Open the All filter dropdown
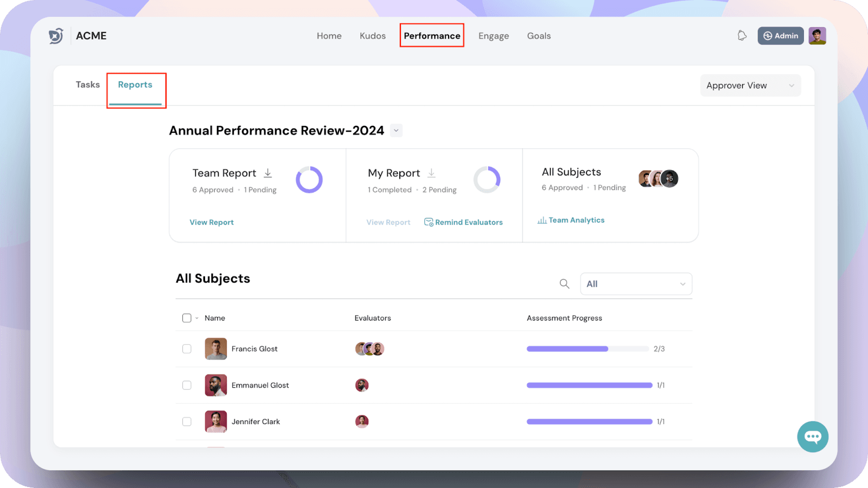Viewport: 868px width, 488px height. [x=636, y=284]
